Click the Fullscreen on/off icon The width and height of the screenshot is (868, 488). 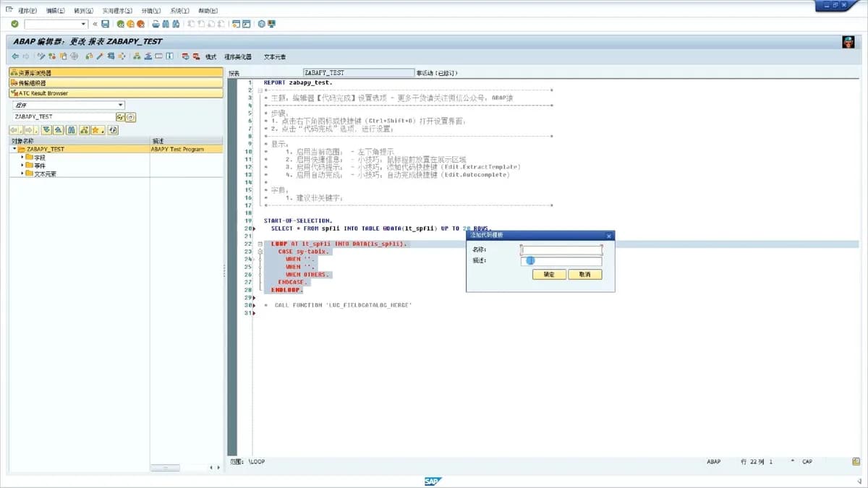point(158,56)
